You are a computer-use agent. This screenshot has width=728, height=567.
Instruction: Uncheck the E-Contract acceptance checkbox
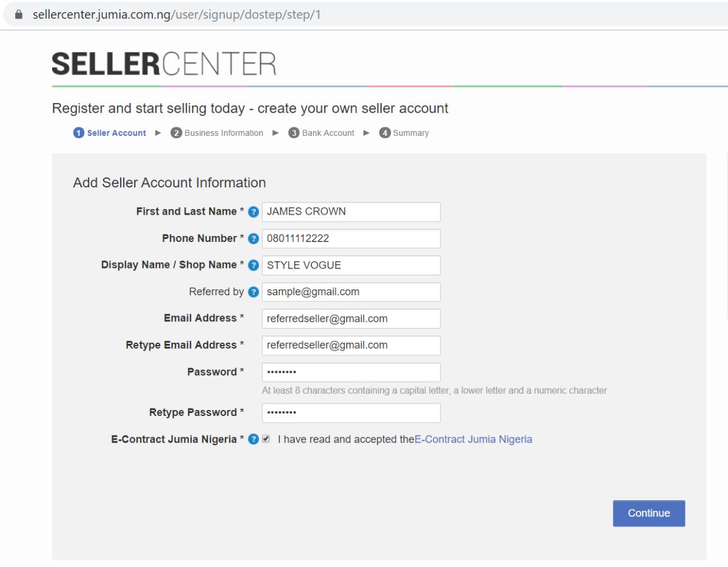(266, 439)
